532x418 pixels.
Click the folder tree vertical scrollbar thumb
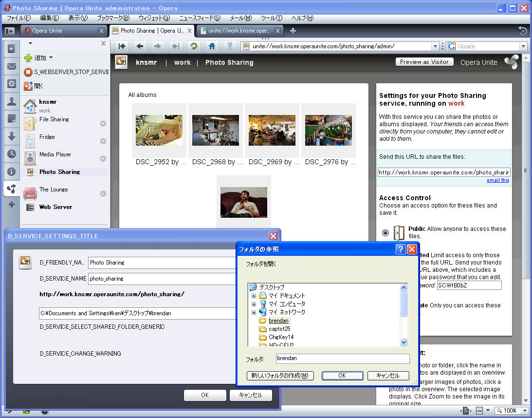(404, 304)
